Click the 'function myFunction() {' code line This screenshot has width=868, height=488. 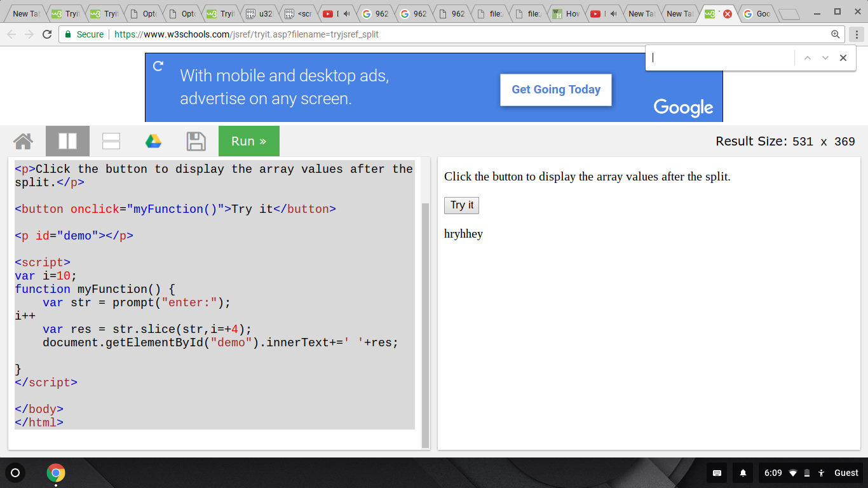click(95, 289)
